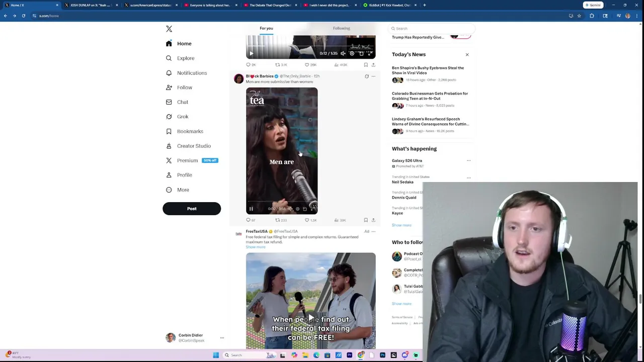644x362 pixels.
Task: Switch to KickBot browser tab
Action: (390, 5)
